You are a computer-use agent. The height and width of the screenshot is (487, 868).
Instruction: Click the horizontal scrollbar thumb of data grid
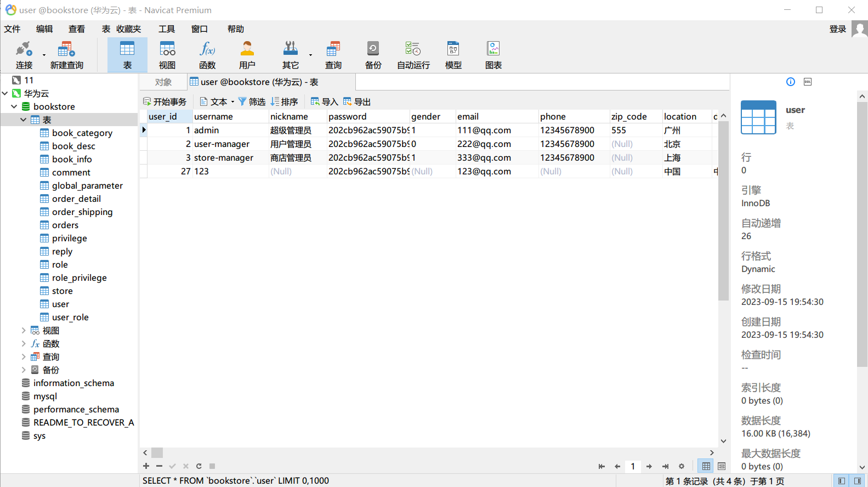point(157,452)
